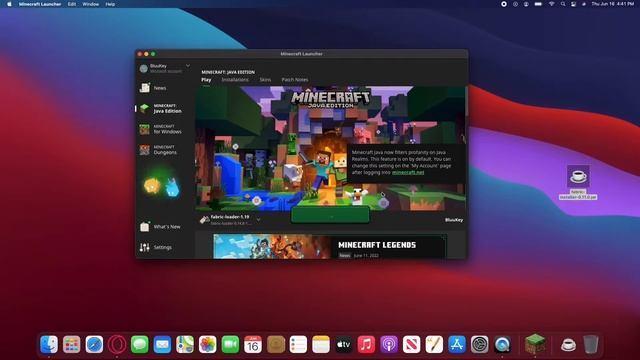Open the Edit menu

(x=72, y=4)
